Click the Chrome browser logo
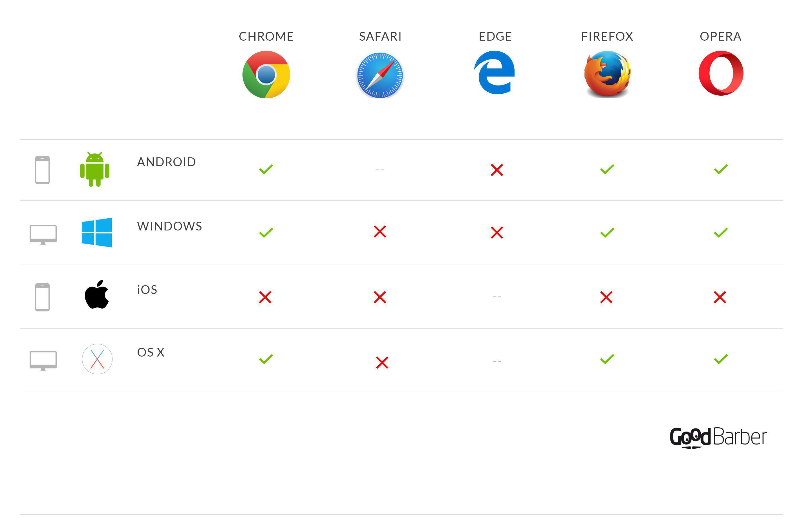The image size is (812, 521). point(266,74)
